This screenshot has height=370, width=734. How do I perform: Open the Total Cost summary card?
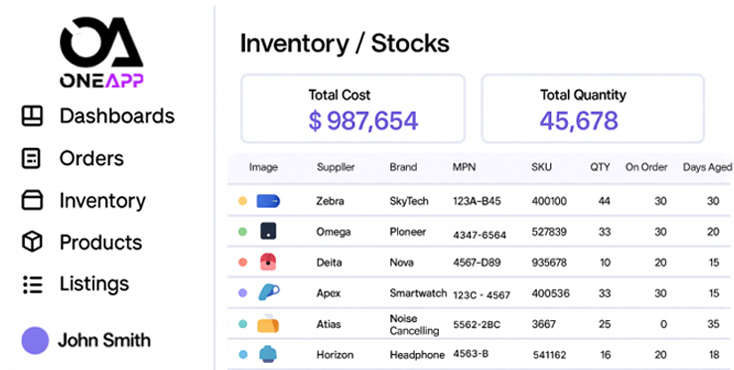coord(353,108)
